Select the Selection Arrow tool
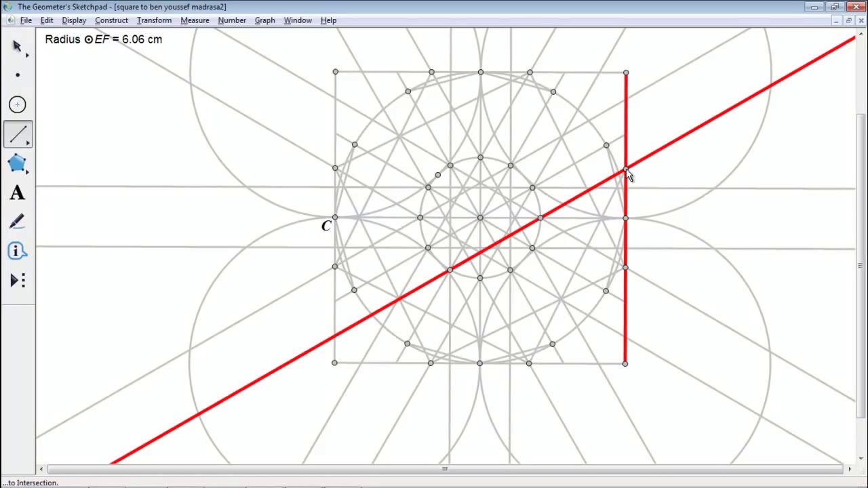Image resolution: width=868 pixels, height=488 pixels. (18, 47)
